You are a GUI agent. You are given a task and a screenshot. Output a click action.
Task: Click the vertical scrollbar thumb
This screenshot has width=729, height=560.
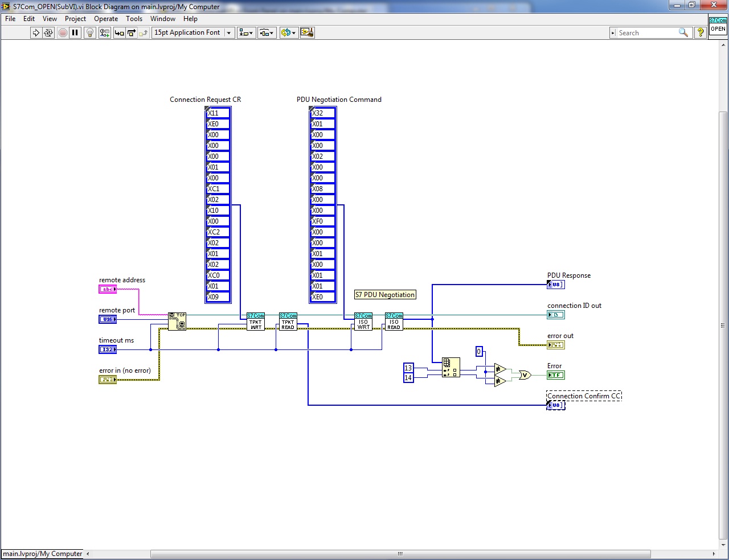[723, 325]
